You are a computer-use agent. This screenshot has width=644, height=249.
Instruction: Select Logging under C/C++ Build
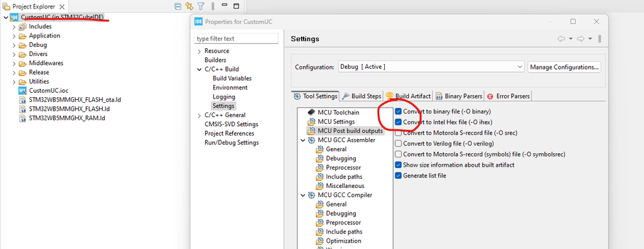pos(224,97)
